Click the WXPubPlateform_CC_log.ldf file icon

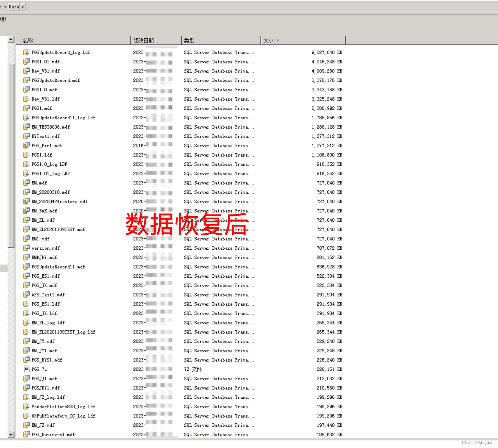point(26,416)
